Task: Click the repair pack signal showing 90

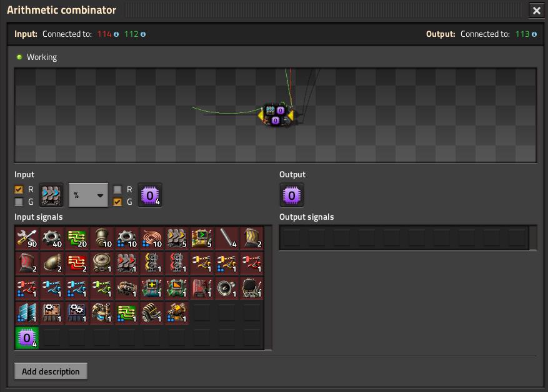Action: (27, 238)
